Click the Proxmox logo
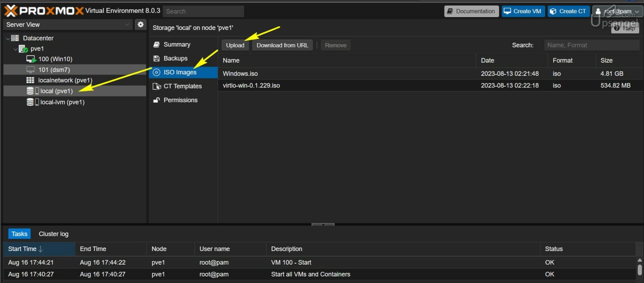Viewport: 644px width, 283px height. (44, 11)
